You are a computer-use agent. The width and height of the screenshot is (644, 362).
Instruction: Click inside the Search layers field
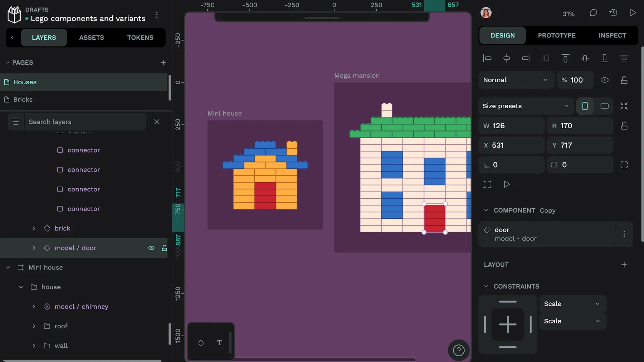pyautogui.click(x=86, y=122)
